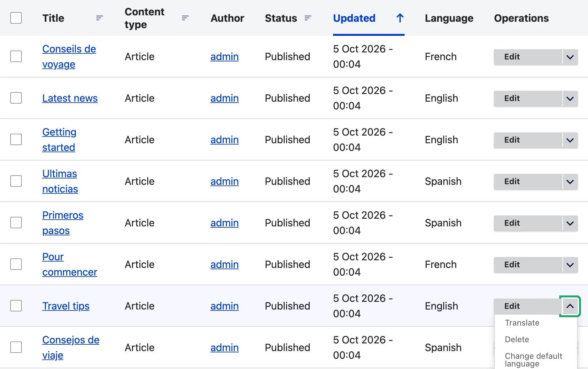Sort the table by the Title header
This screenshot has height=369, width=588.
[53, 18]
